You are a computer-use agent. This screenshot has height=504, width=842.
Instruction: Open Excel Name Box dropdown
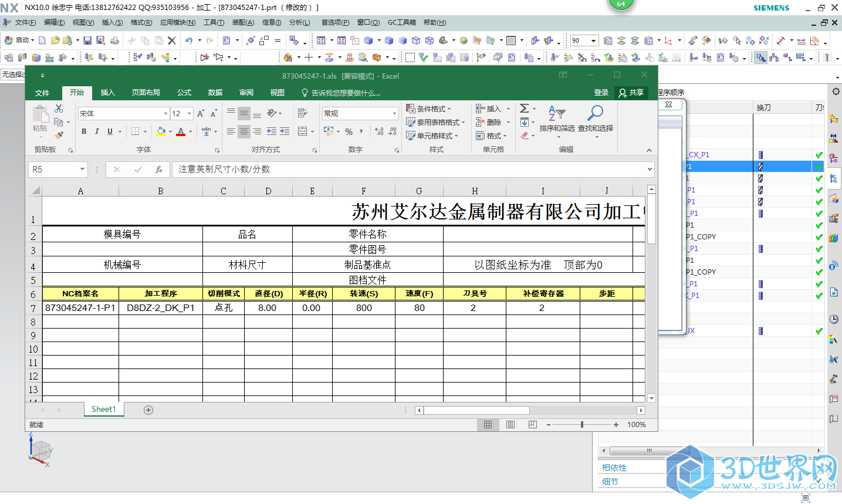82,170
